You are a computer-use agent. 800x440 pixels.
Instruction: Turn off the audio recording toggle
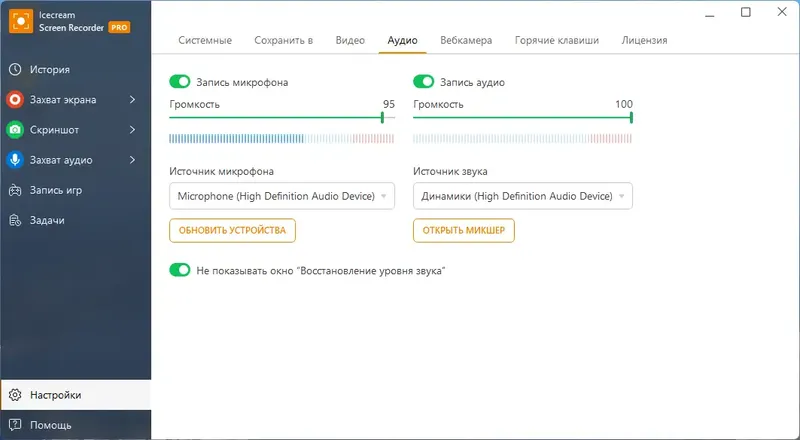point(424,82)
